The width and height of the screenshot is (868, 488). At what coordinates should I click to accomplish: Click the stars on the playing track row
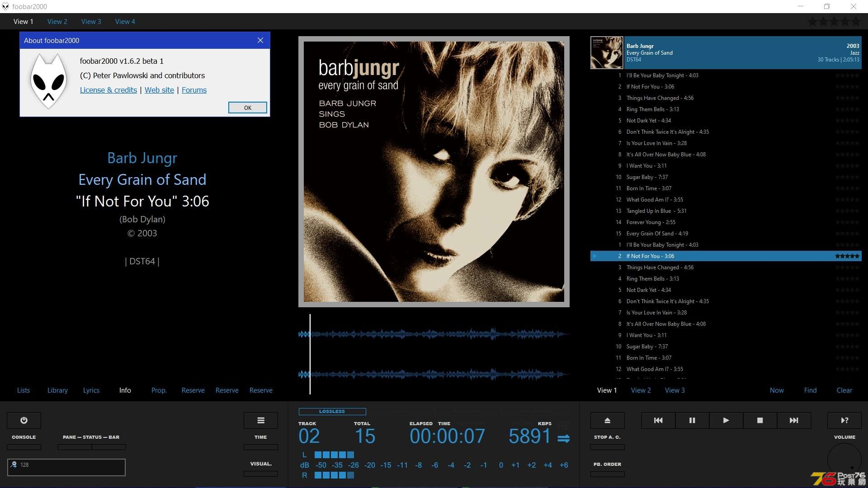(847, 256)
